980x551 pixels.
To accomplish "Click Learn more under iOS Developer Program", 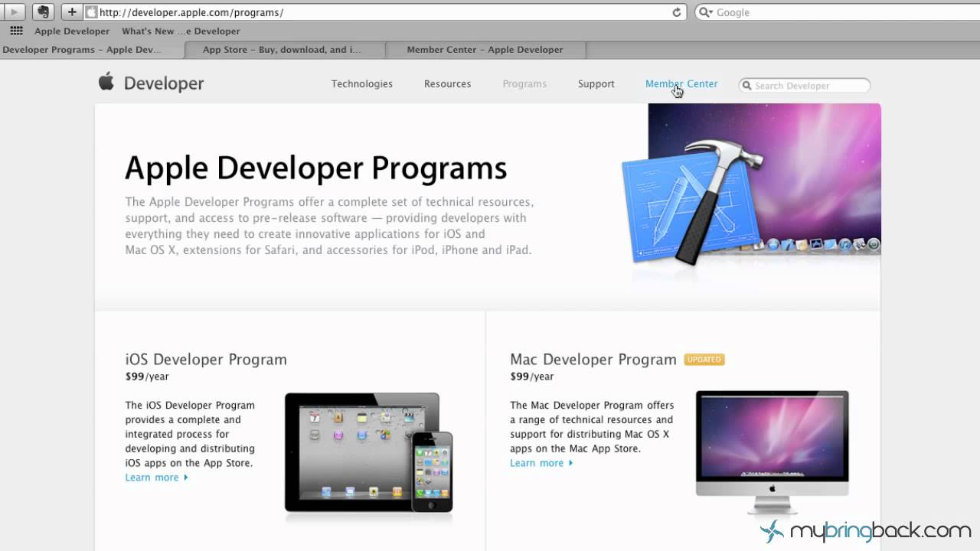I will point(152,478).
